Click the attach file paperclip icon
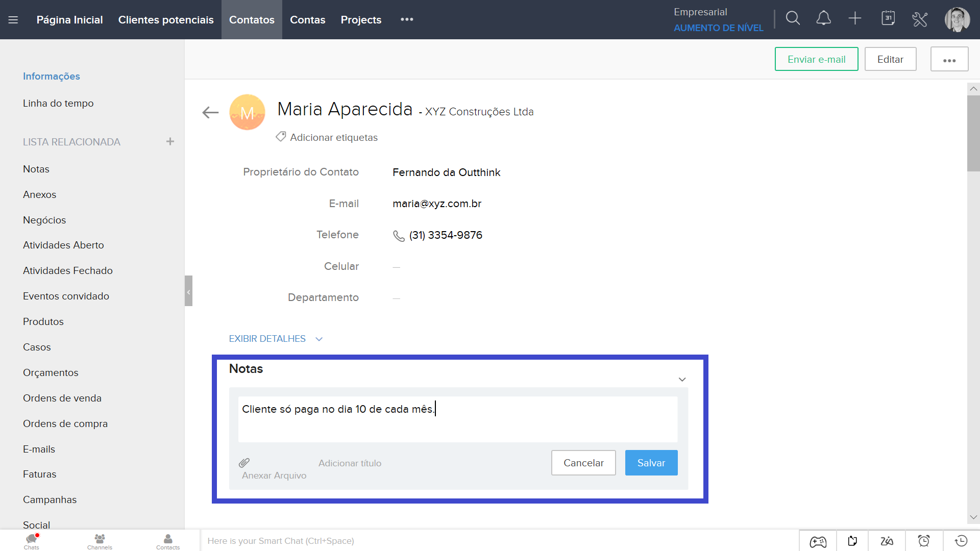 [244, 463]
